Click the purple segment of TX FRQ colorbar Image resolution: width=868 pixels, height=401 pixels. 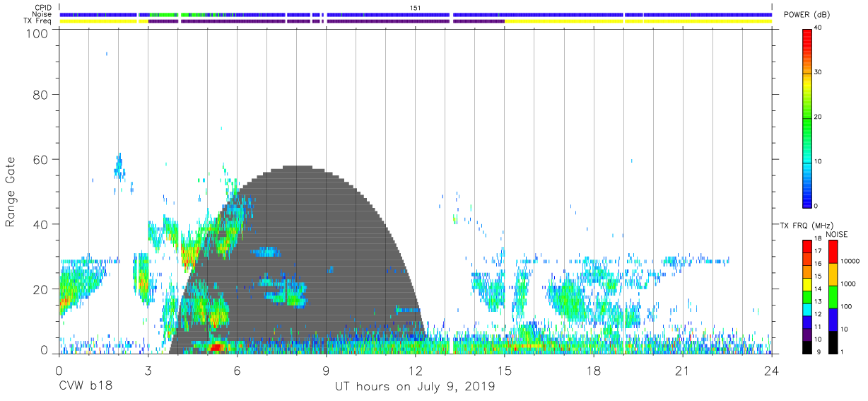(x=807, y=335)
